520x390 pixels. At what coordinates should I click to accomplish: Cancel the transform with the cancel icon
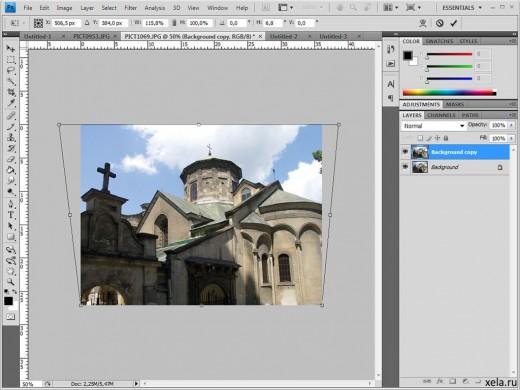tap(439, 23)
